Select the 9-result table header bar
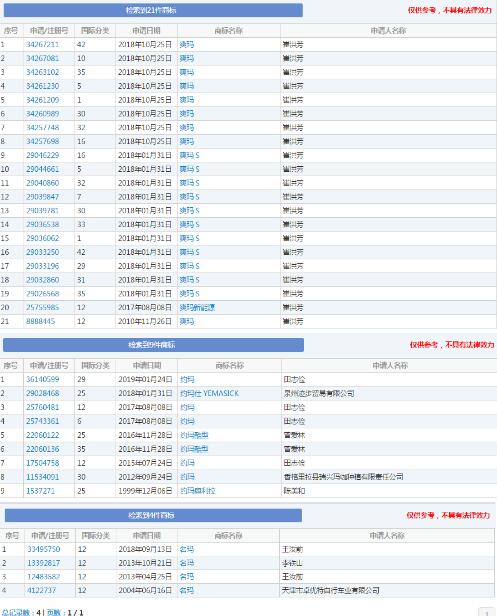Image resolution: width=497 pixels, height=616 pixels. click(x=153, y=345)
